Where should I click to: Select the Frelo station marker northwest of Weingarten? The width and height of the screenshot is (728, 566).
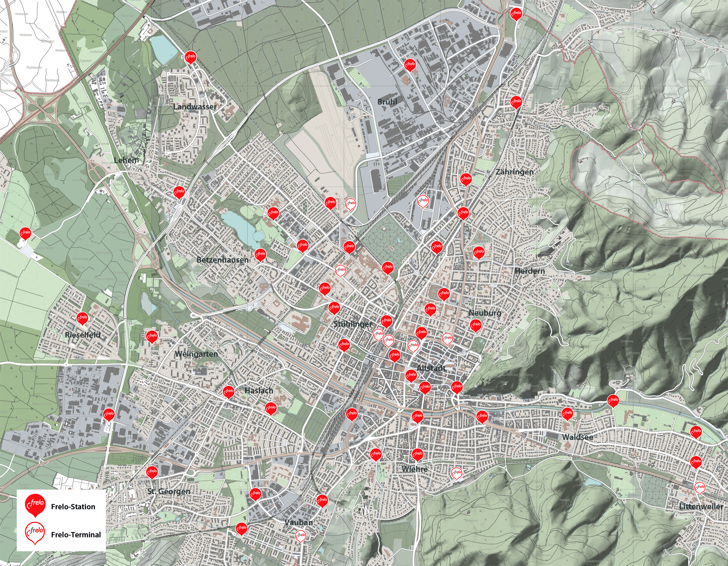pyautogui.click(x=152, y=336)
